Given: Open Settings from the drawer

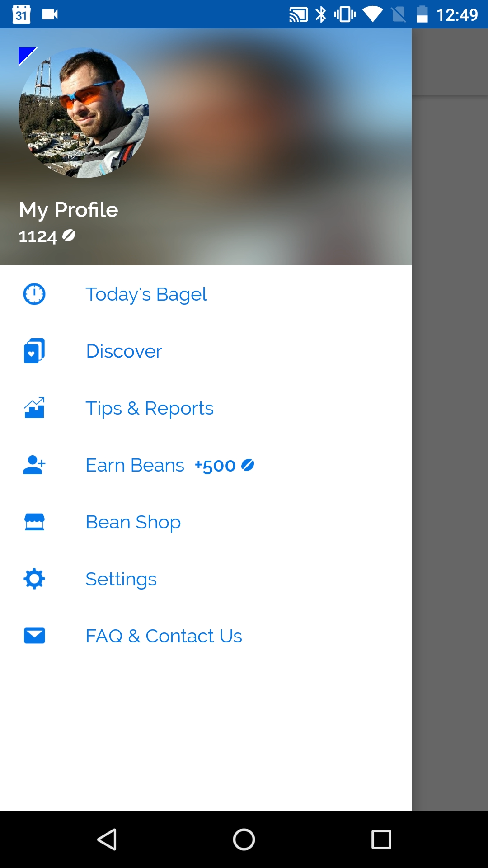Looking at the screenshot, I should tap(121, 579).
